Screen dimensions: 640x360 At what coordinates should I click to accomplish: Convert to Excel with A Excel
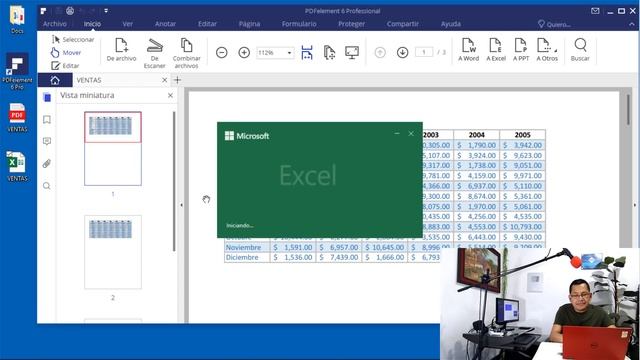coord(496,50)
